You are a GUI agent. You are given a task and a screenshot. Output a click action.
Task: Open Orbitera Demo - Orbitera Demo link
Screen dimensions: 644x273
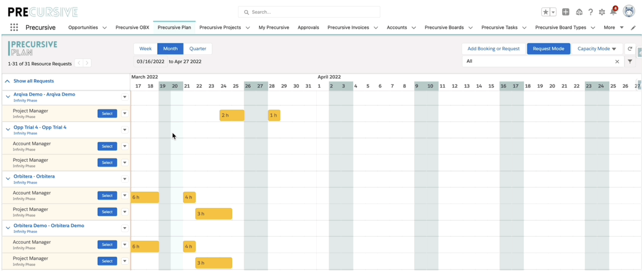(x=49, y=226)
